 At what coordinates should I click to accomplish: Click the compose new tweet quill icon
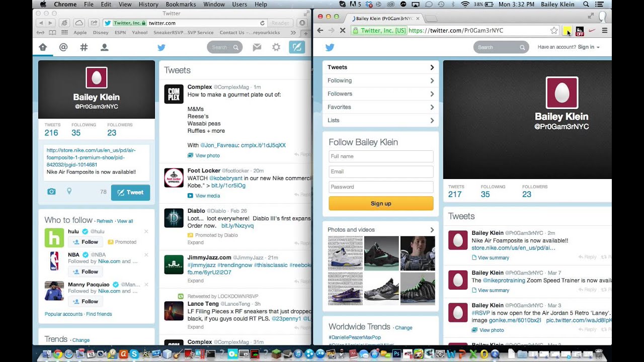pos(297,47)
